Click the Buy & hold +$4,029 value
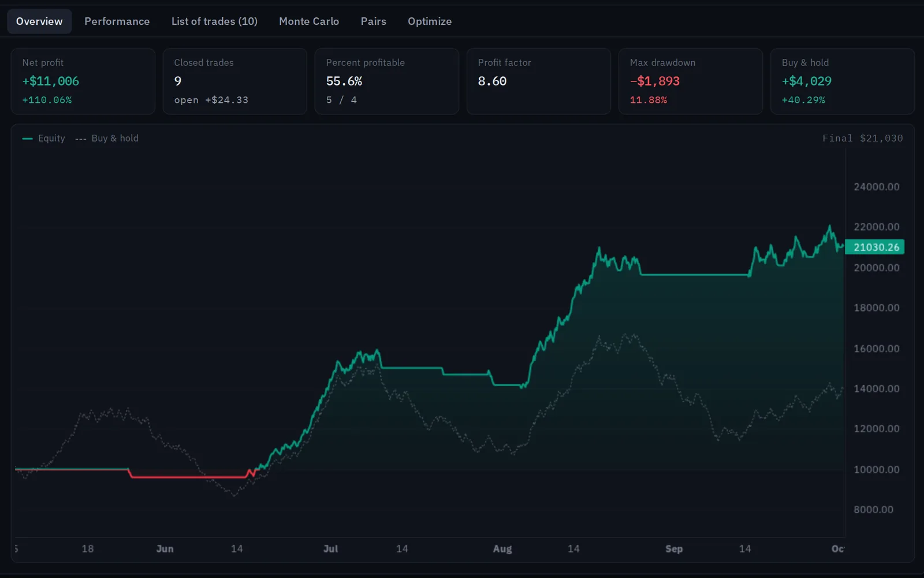This screenshot has width=924, height=578. 807,81
